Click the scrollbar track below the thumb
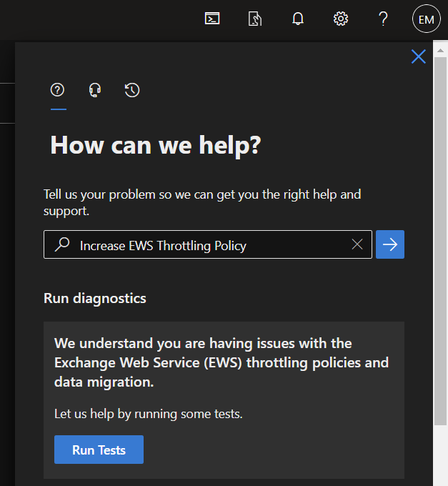 coord(440,456)
